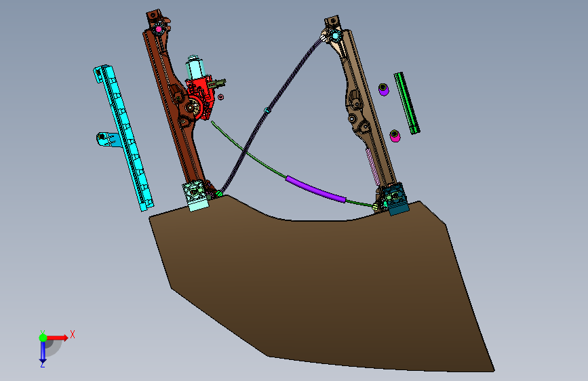Pick the light-cyan motor cylinder

pos(195,68)
